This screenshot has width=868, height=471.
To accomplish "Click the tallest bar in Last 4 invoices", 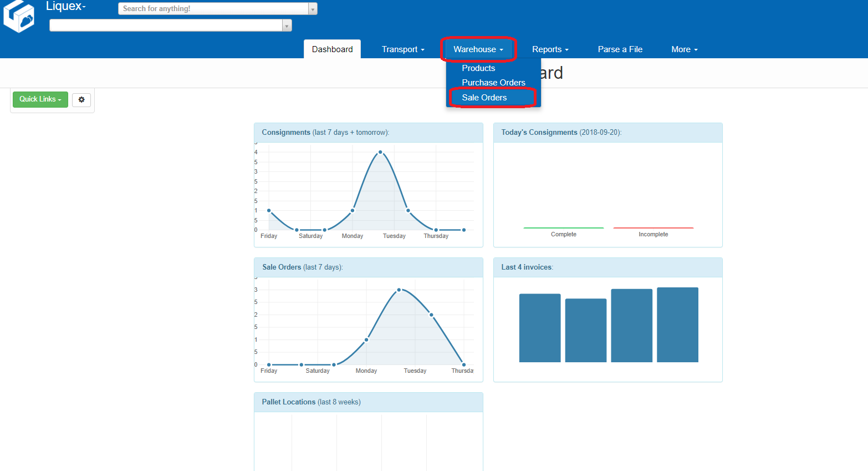I will [x=677, y=325].
